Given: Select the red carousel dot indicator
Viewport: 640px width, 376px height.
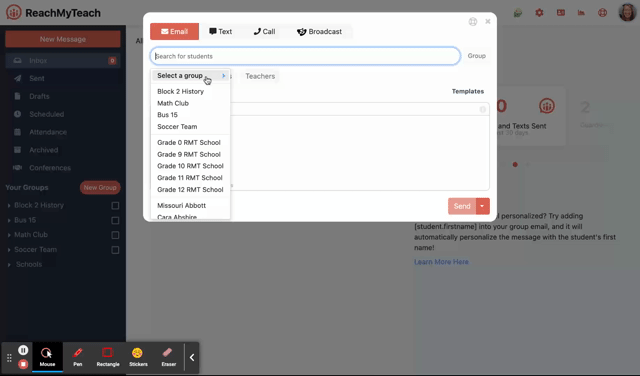Looking at the screenshot, I should [x=515, y=165].
